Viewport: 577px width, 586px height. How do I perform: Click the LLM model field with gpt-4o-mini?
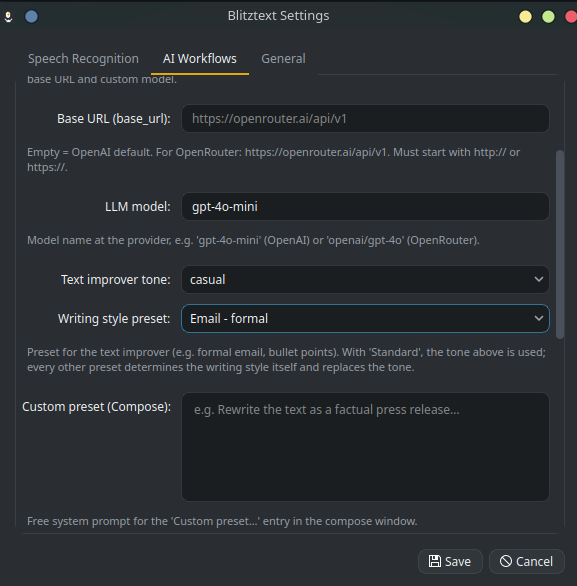coord(365,207)
